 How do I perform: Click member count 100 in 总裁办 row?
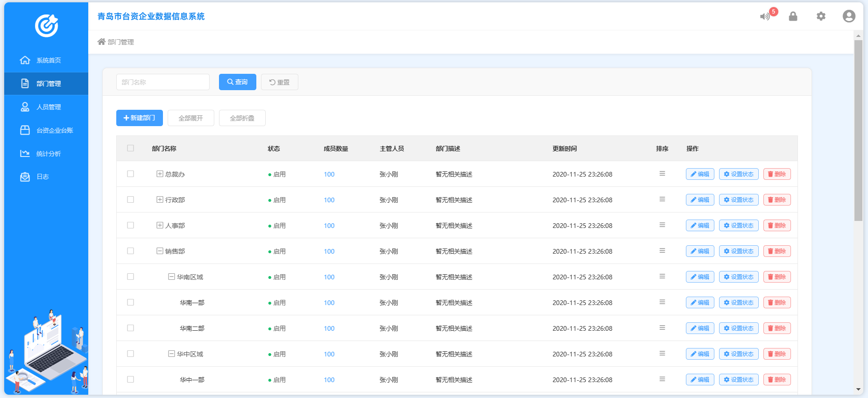point(329,174)
